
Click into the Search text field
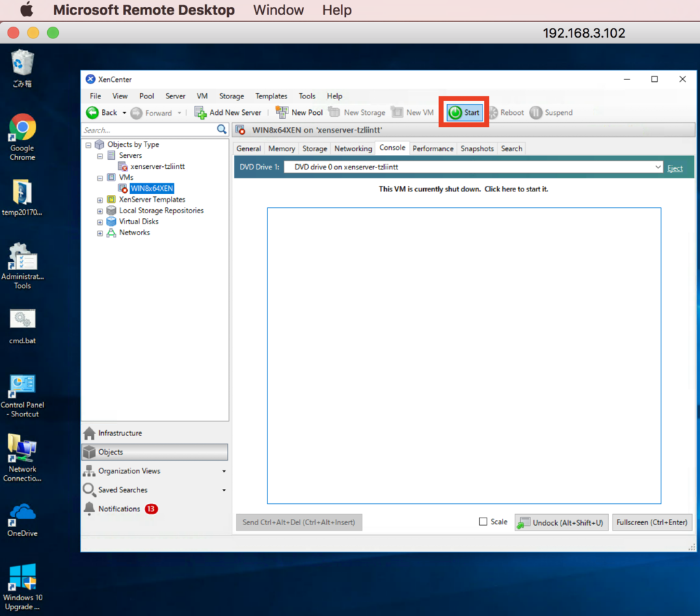[x=148, y=130]
